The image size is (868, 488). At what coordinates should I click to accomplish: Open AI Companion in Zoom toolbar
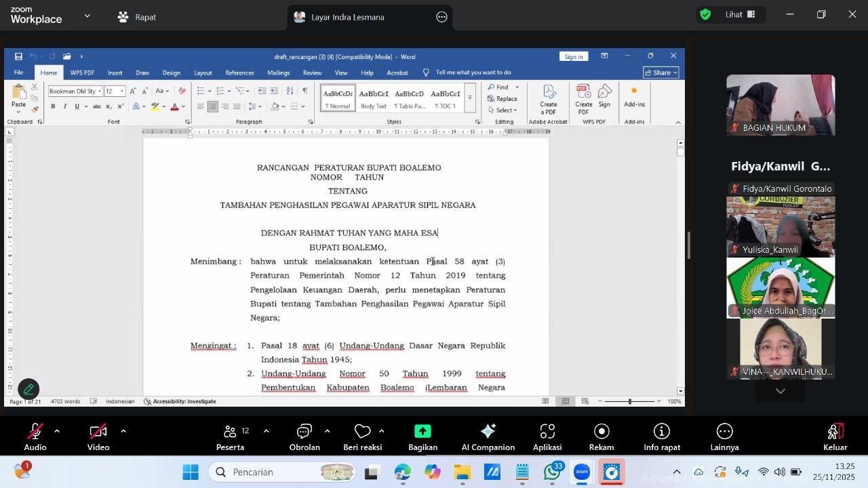click(x=488, y=437)
